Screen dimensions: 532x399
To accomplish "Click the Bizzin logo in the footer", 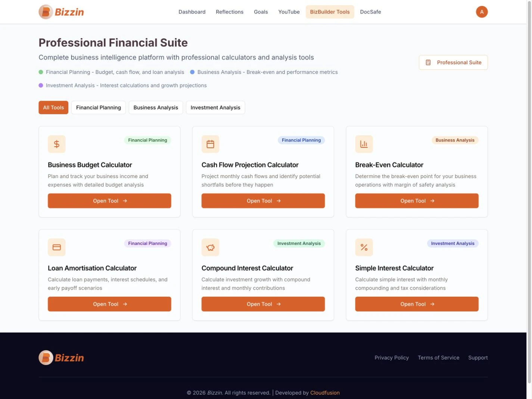I will click(61, 358).
